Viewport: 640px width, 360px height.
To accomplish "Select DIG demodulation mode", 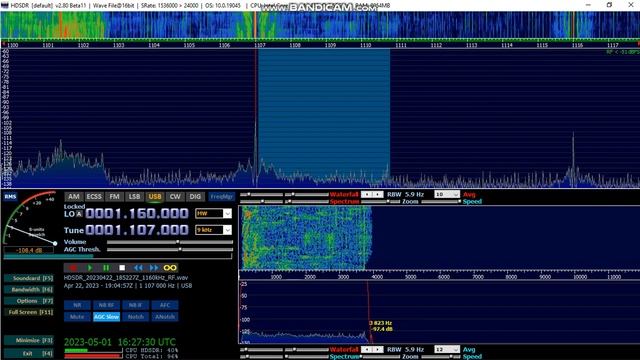I will [195, 197].
